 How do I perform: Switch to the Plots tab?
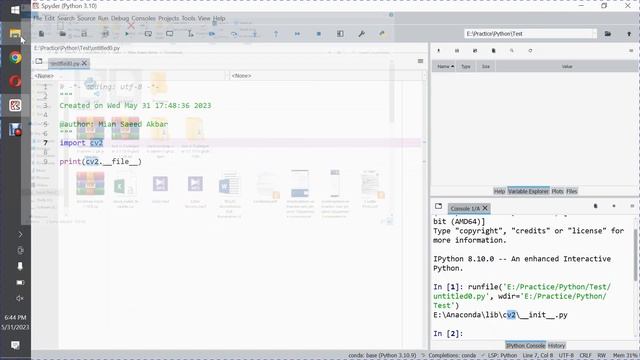[x=557, y=191]
